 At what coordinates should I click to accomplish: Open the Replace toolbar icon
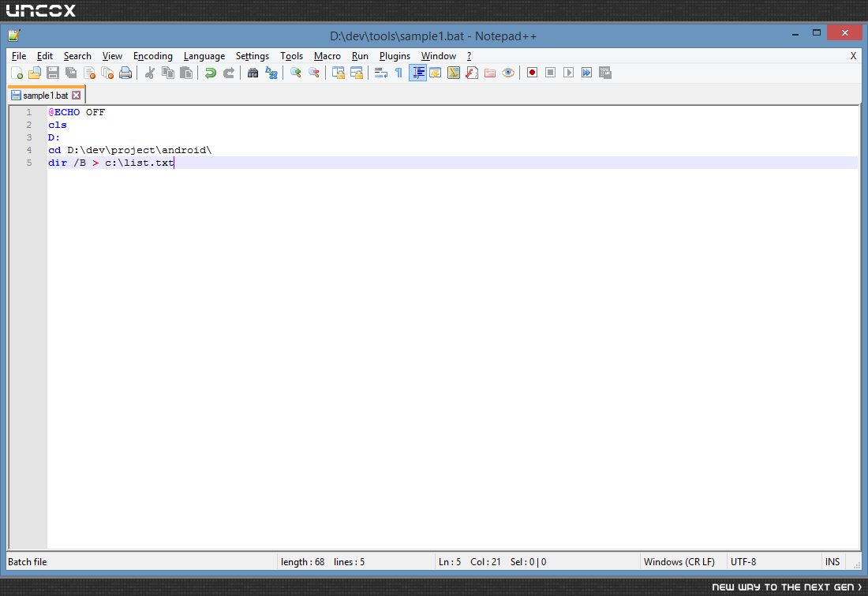coord(271,73)
